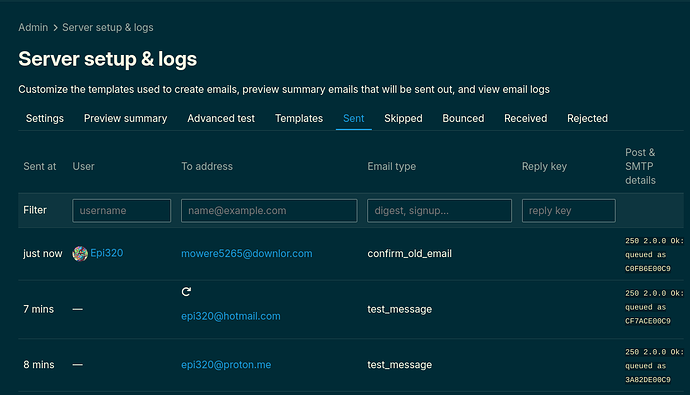The width and height of the screenshot is (690, 395).
Task: Go to the Templates tab
Action: (x=299, y=118)
